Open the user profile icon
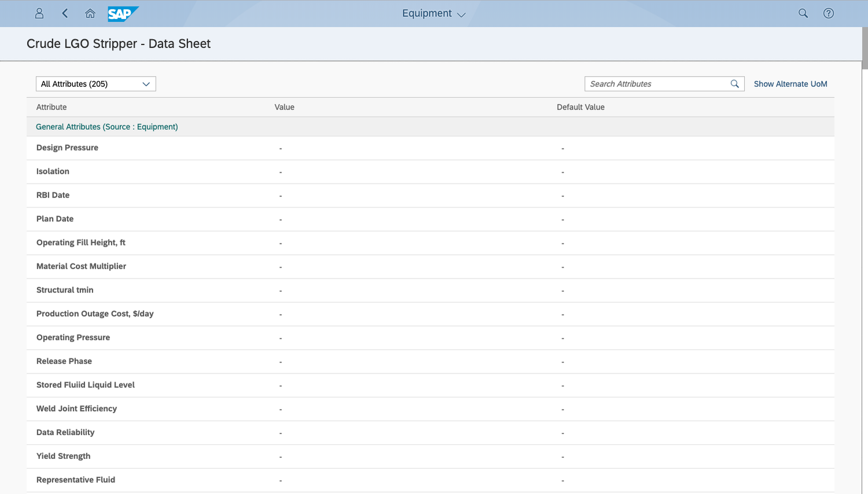 [39, 13]
